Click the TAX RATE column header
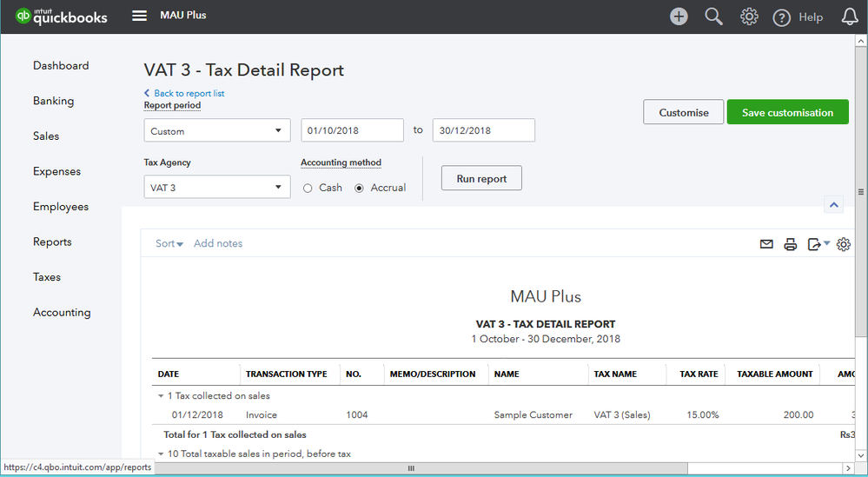 pyautogui.click(x=699, y=374)
